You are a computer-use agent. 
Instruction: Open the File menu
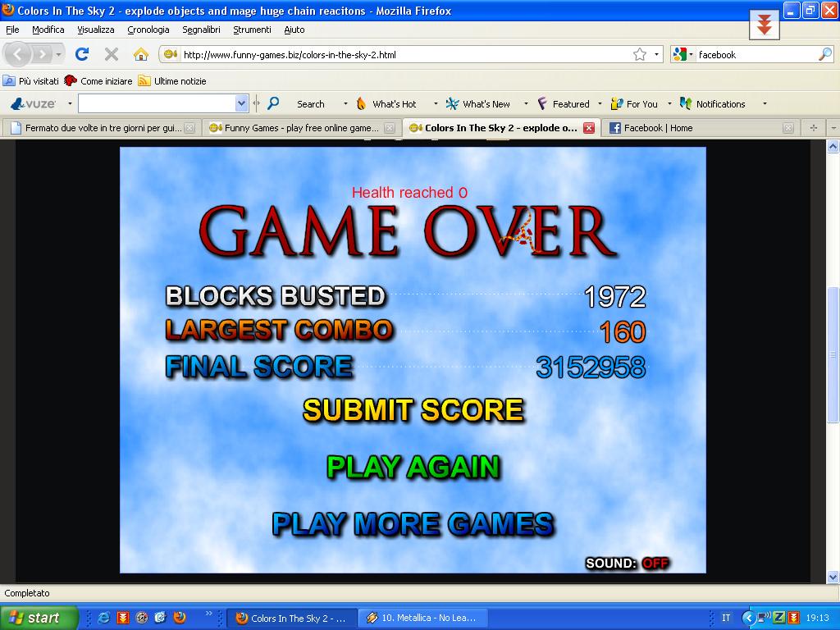[12, 30]
